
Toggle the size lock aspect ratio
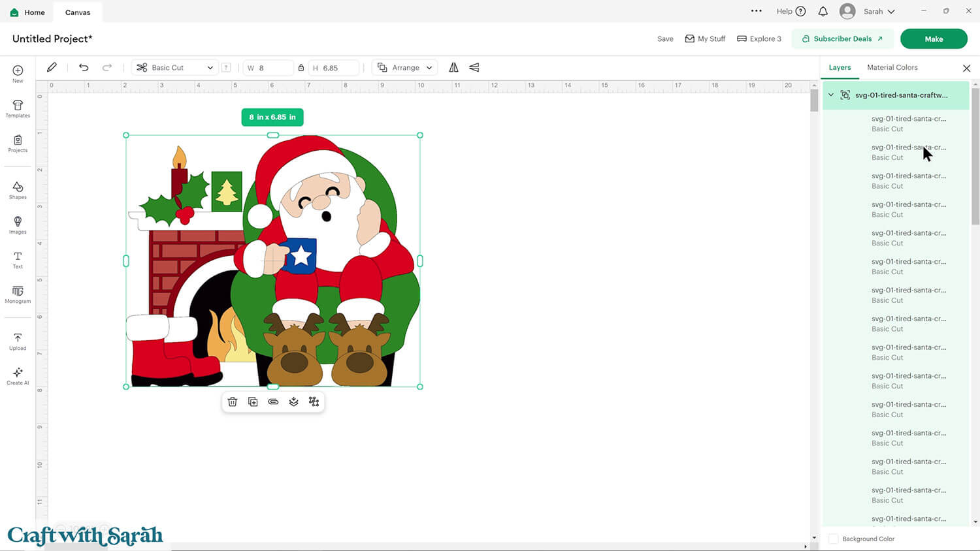[301, 67]
